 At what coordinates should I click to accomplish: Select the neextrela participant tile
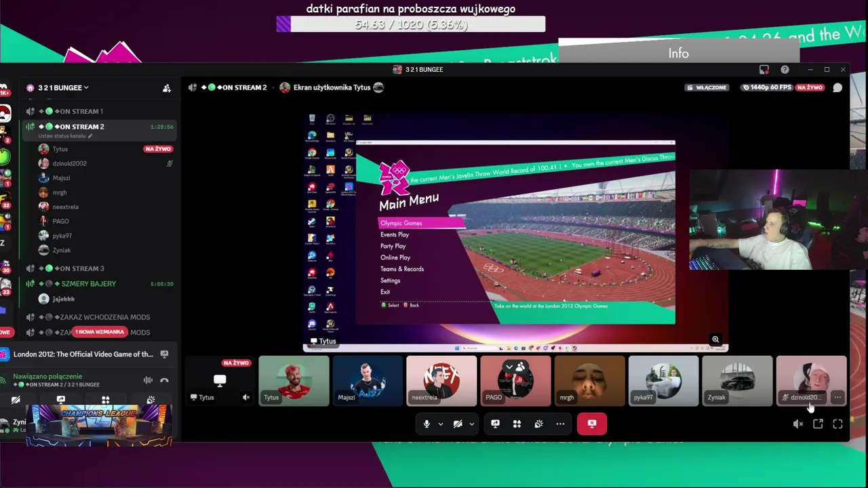(441, 381)
